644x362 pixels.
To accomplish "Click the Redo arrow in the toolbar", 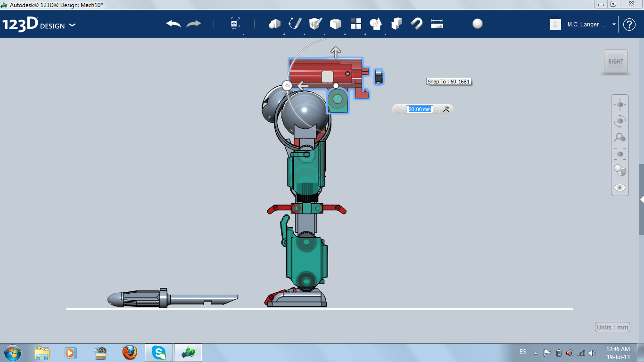I will pos(194,24).
